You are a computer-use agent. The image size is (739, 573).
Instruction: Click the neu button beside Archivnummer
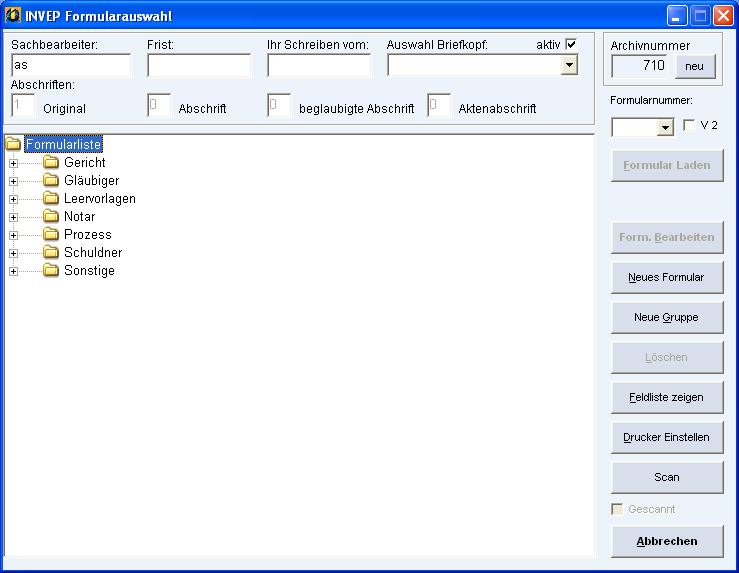coord(694,66)
